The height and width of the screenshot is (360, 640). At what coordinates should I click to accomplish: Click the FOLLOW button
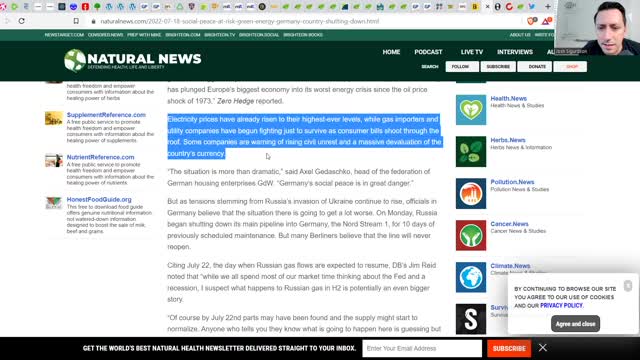point(462,67)
